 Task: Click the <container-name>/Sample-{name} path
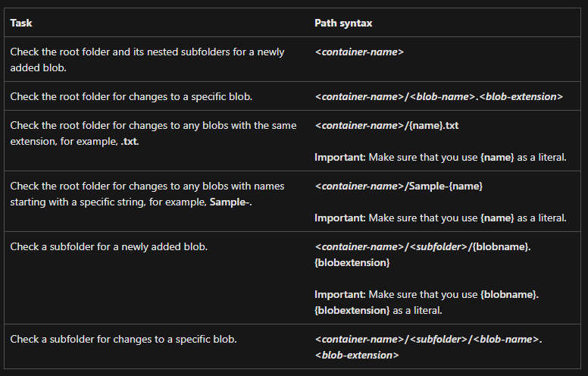tap(399, 186)
